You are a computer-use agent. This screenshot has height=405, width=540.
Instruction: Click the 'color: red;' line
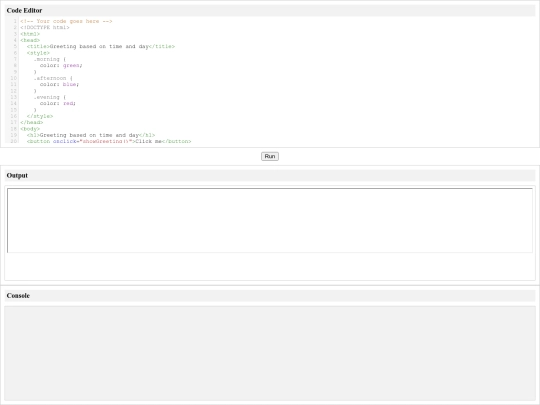[x=58, y=103]
